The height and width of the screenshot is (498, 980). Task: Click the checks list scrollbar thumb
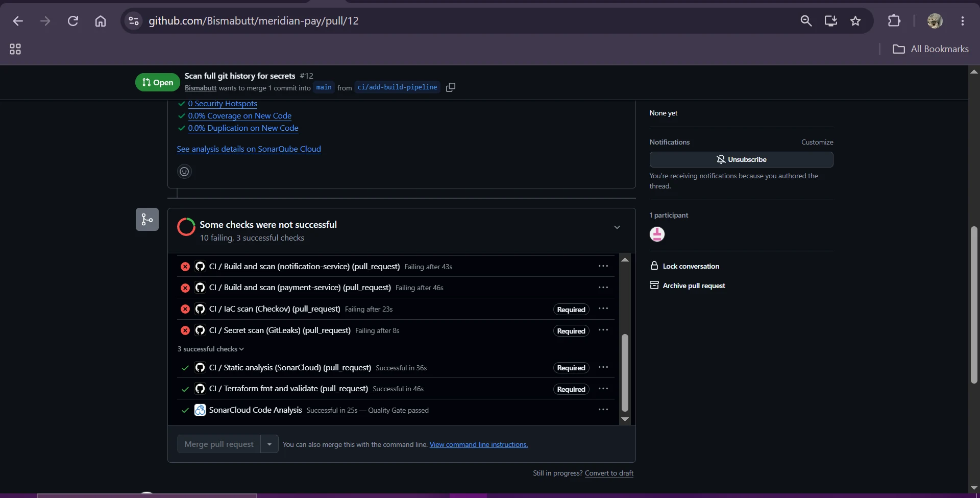[x=625, y=373]
